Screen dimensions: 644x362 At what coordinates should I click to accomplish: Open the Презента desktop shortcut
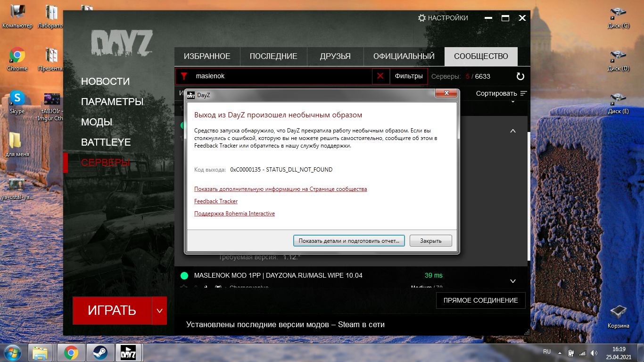[50, 59]
